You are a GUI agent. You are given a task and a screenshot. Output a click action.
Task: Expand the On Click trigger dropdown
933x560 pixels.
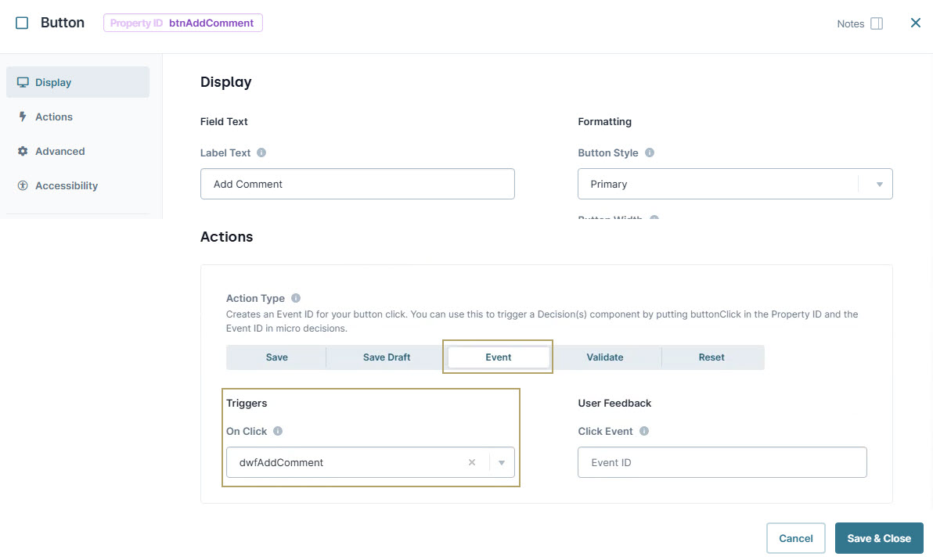click(501, 462)
